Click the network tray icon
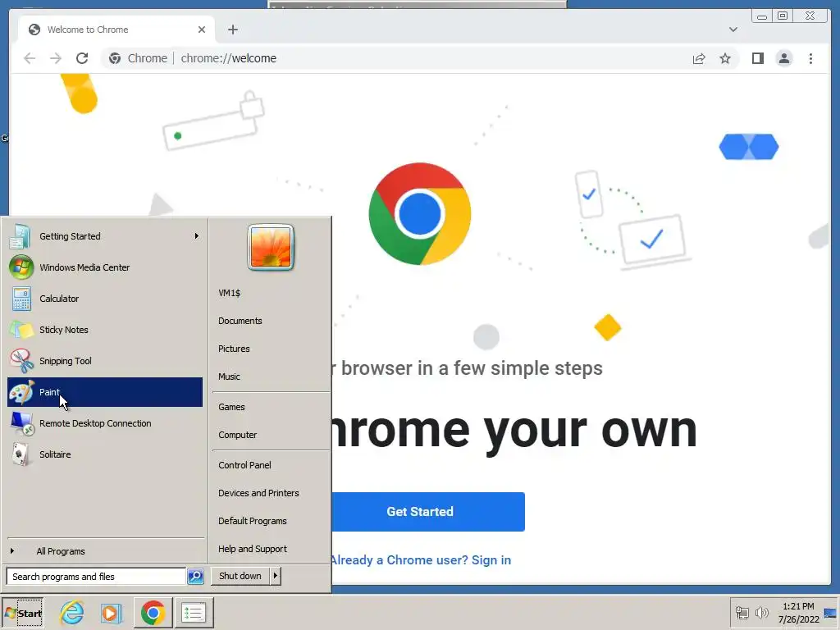The image size is (840, 630). pos(742,612)
